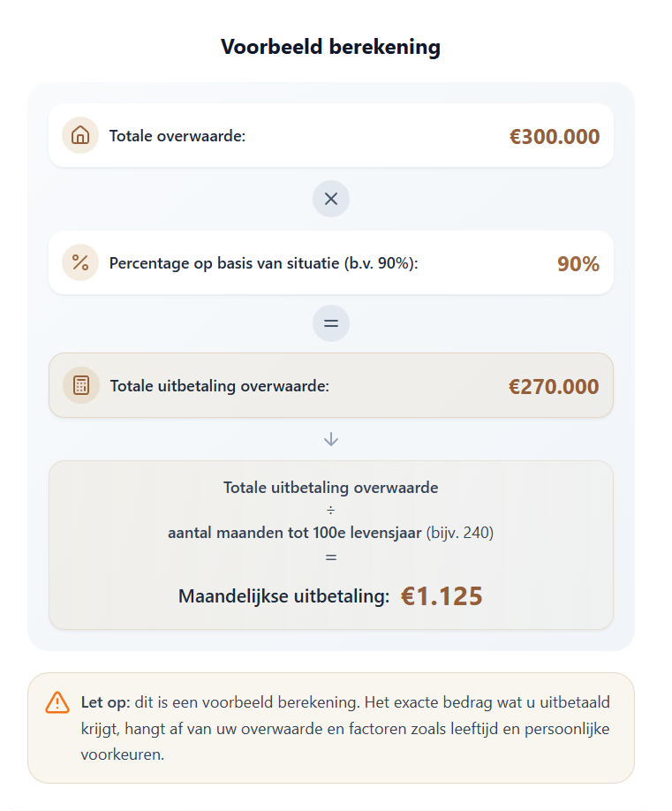The image size is (672, 811).
Task: Click the Totale uitbetaling overwaarde row label
Action: coord(219,386)
